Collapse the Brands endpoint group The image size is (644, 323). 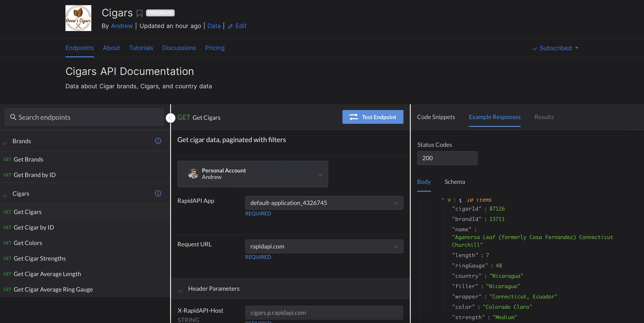tap(5, 143)
